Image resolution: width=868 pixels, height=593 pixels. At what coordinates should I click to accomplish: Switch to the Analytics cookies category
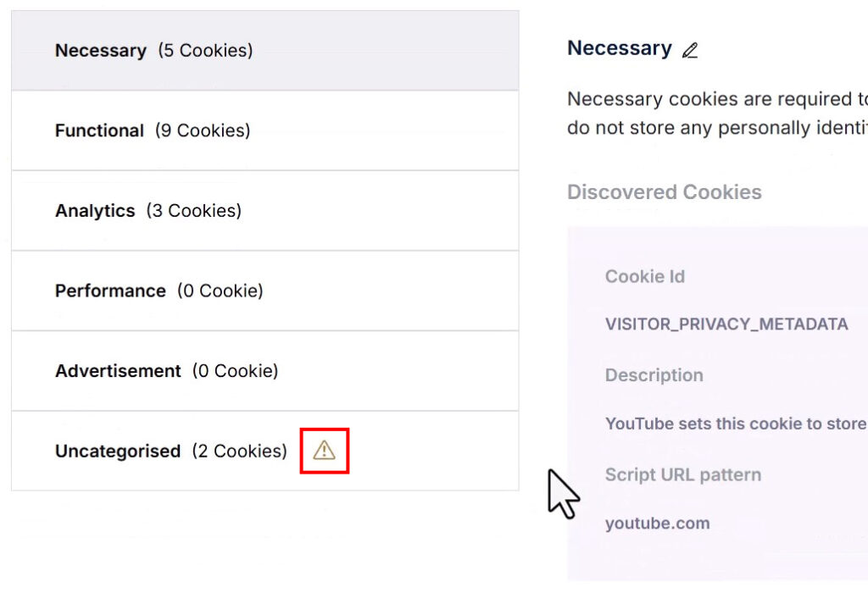(264, 211)
